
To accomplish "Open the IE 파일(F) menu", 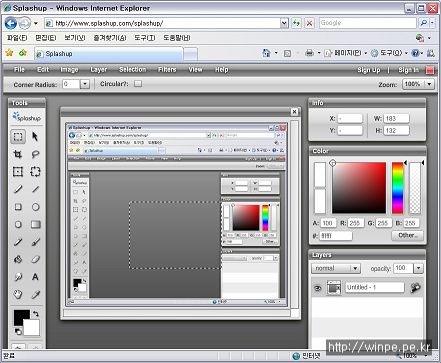I will tap(17, 38).
